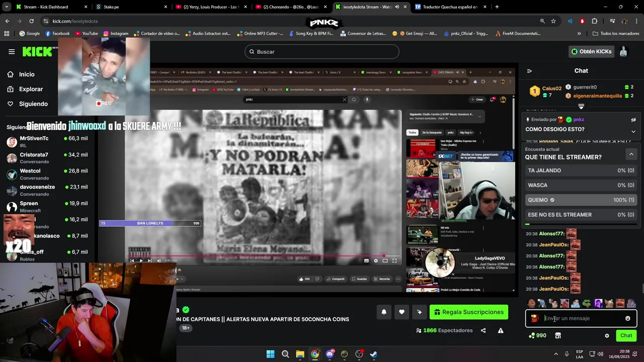This screenshot has height=362, width=644.
Task: Share the stream via share icon
Action: pos(483,330)
